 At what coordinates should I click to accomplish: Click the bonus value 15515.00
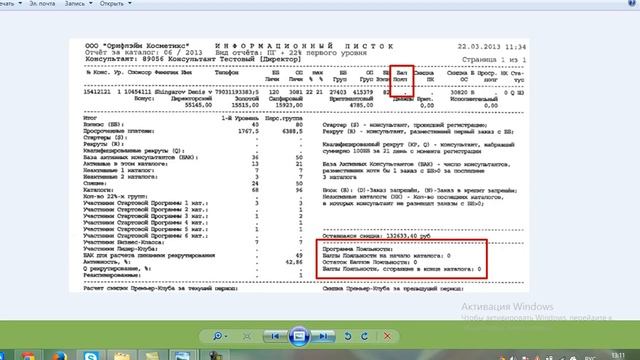(245, 105)
